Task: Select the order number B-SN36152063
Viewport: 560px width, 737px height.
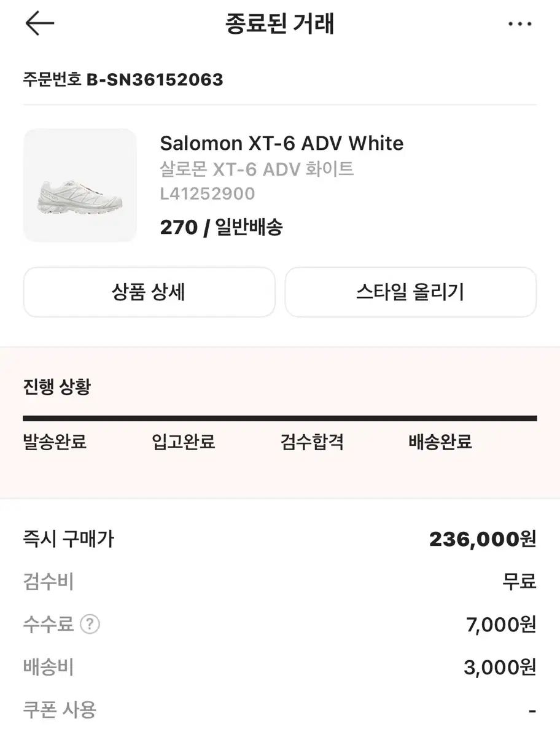Action: pyautogui.click(x=154, y=79)
